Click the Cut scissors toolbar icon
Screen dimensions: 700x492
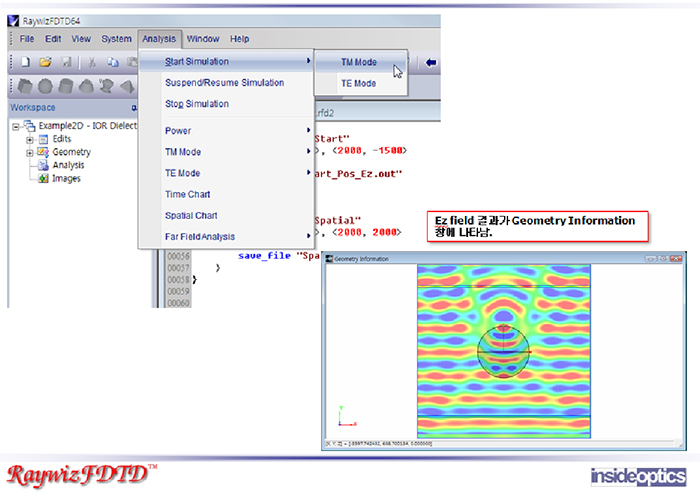pyautogui.click(x=92, y=62)
